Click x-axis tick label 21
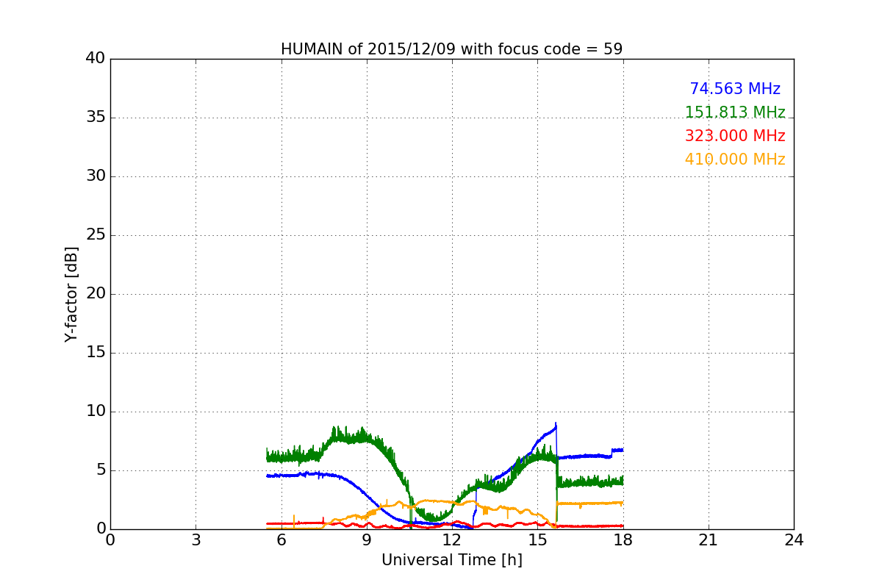This screenshot has width=882, height=588. pyautogui.click(x=709, y=540)
